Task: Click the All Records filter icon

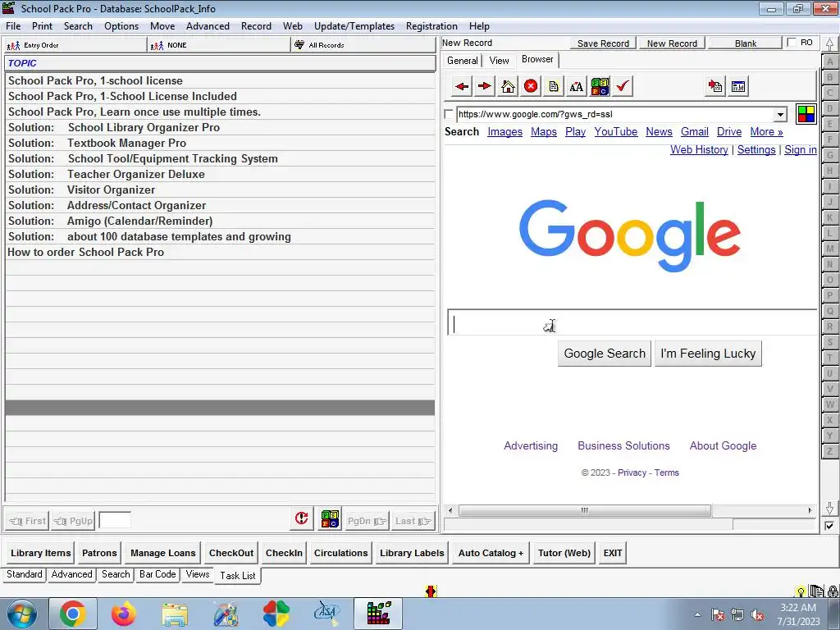Action: 299,45
